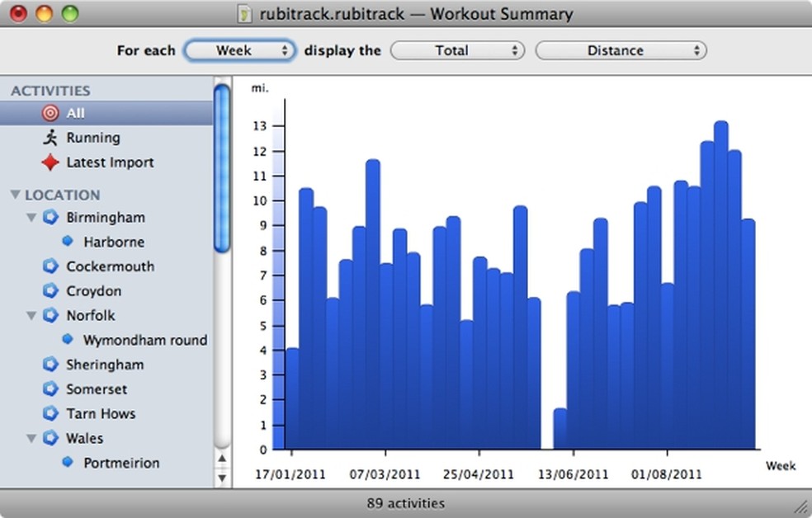Click the tallest bar above 13 miles

tap(721, 285)
